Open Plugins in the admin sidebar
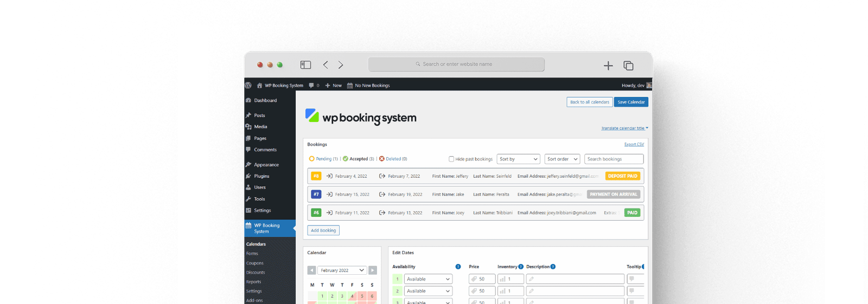 tap(261, 176)
